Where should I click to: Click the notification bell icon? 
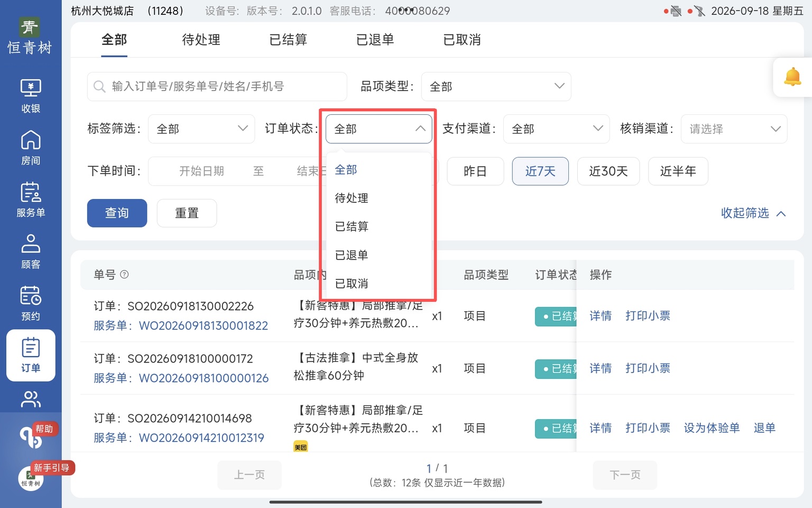pos(792,77)
